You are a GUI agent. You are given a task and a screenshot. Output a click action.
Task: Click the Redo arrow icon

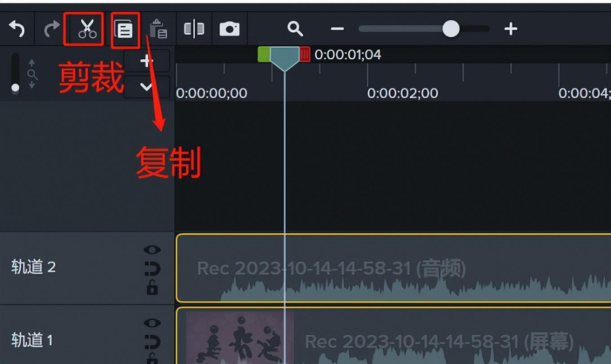tap(52, 29)
